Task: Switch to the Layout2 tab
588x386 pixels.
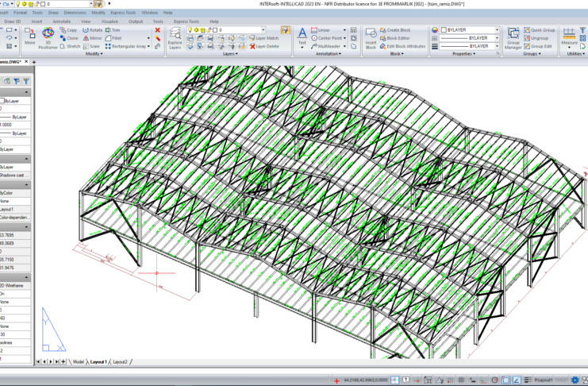Action: click(119, 361)
